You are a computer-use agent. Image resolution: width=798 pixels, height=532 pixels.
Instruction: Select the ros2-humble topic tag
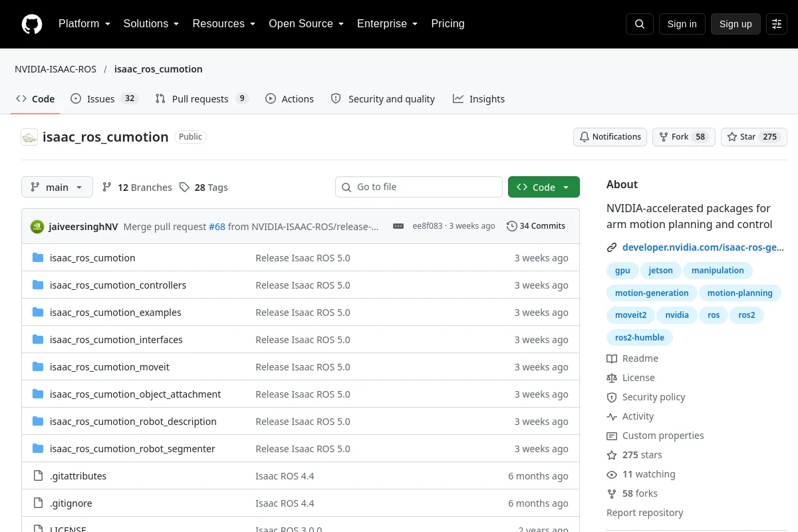tap(640, 338)
